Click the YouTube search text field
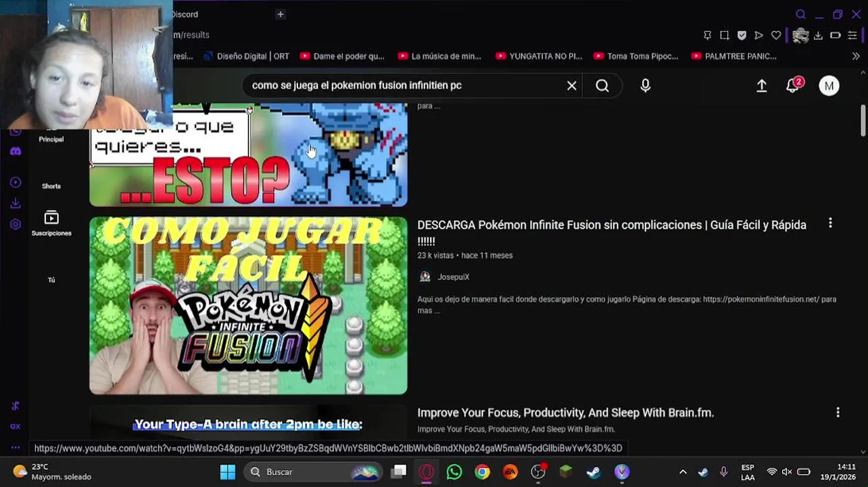The width and height of the screenshot is (868, 487). pyautogui.click(x=406, y=85)
